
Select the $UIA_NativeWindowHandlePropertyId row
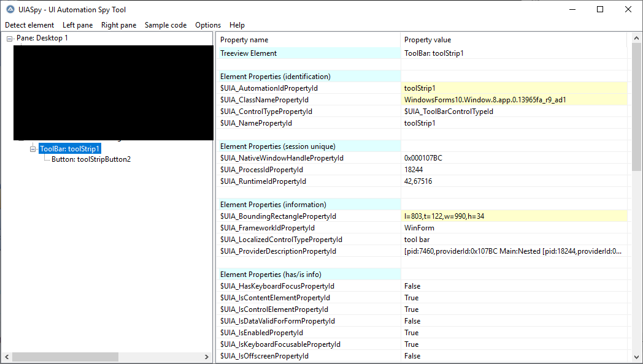coord(422,158)
